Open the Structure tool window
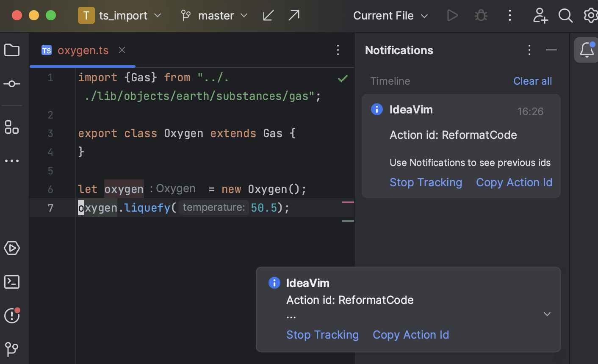 (11, 127)
